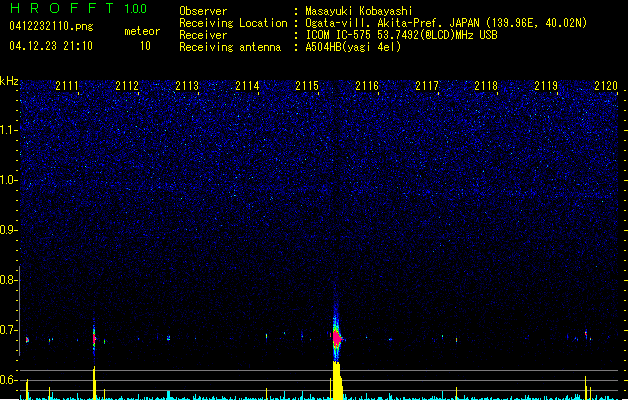Viewport: 629px width, 400px height.
Task: Select the Ogata-vill. Akita-Pref. JAPAN location text
Action: 446,23
